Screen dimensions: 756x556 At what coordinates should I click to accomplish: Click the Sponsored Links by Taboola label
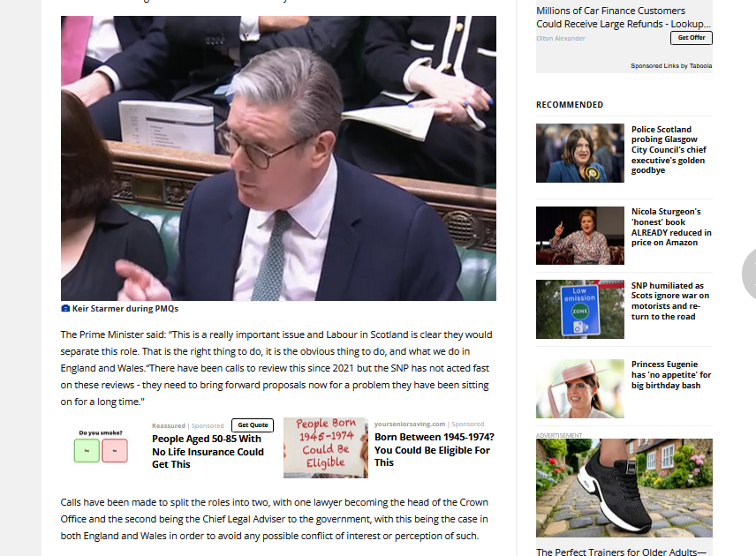(671, 65)
